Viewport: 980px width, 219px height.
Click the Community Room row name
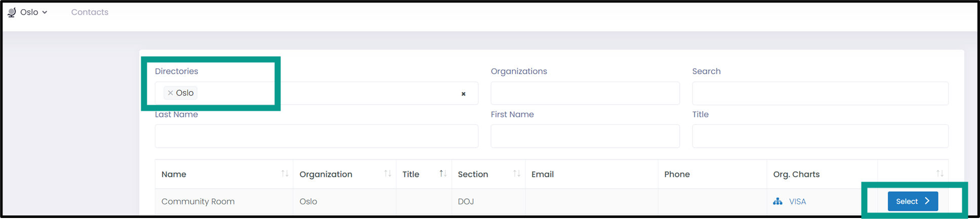pos(198,201)
